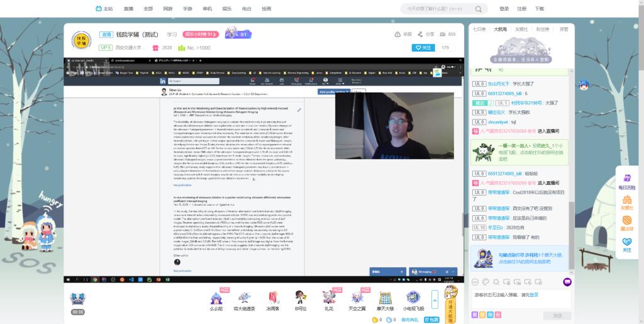
Task: Open the streamer's round yellow avatar
Action: [81, 40]
